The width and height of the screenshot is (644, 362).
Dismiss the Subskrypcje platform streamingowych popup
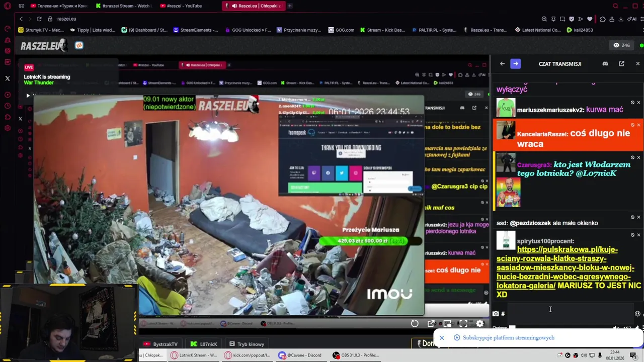click(442, 338)
